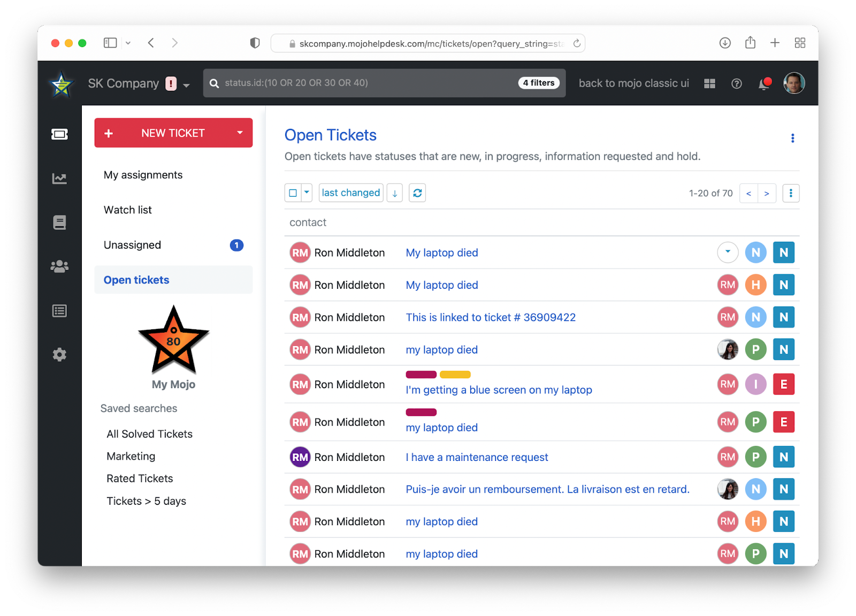Refresh the open tickets list
Viewport: 856px width, 616px height.
tap(417, 192)
